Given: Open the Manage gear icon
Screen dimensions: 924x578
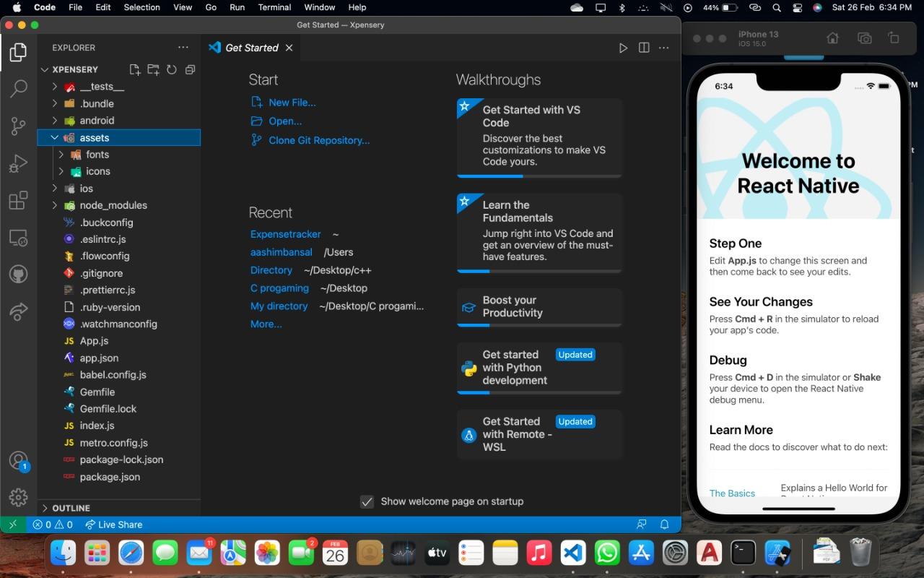Looking at the screenshot, I should [18, 497].
